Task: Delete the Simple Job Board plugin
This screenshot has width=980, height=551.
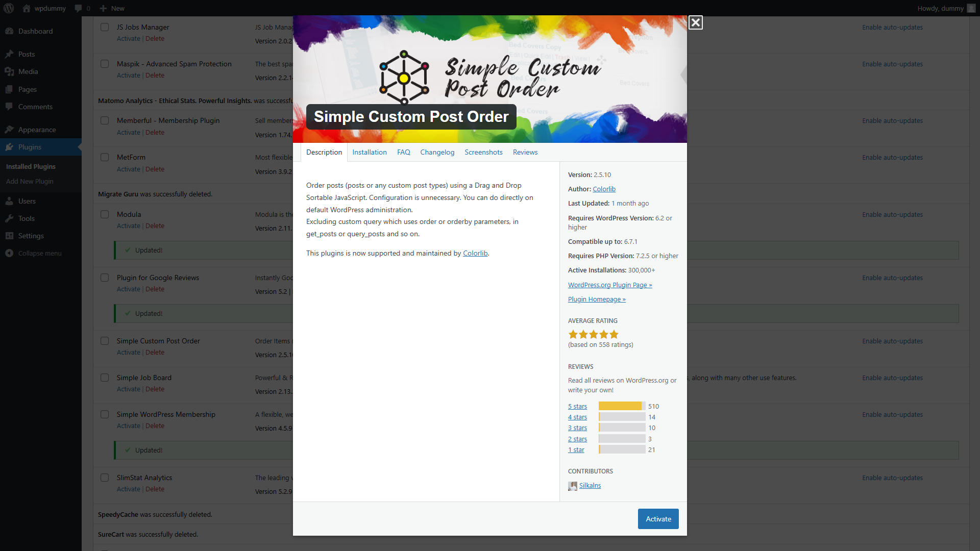Action: (155, 389)
